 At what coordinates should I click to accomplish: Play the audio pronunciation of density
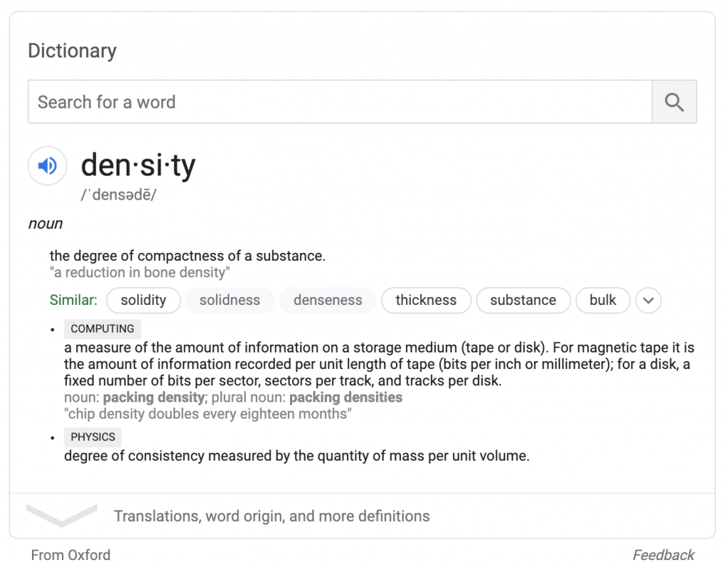pyautogui.click(x=48, y=166)
